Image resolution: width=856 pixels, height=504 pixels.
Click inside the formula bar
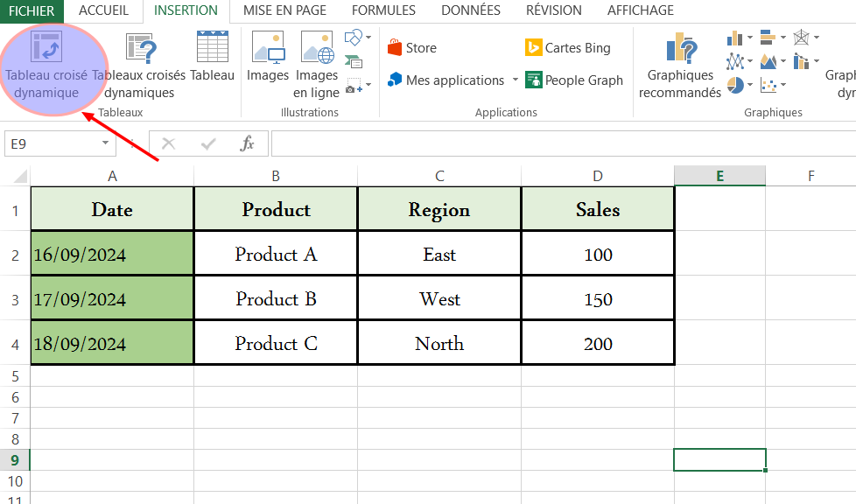tap(560, 143)
